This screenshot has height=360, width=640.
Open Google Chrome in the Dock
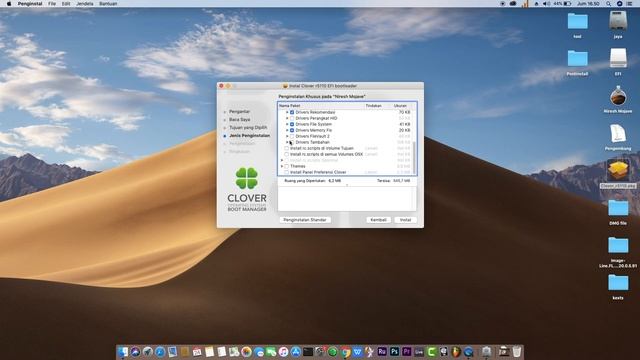tap(345, 351)
